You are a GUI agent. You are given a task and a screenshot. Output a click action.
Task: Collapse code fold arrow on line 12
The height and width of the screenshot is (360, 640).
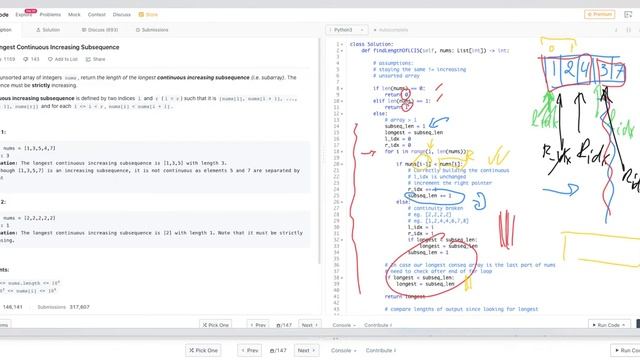click(342, 113)
